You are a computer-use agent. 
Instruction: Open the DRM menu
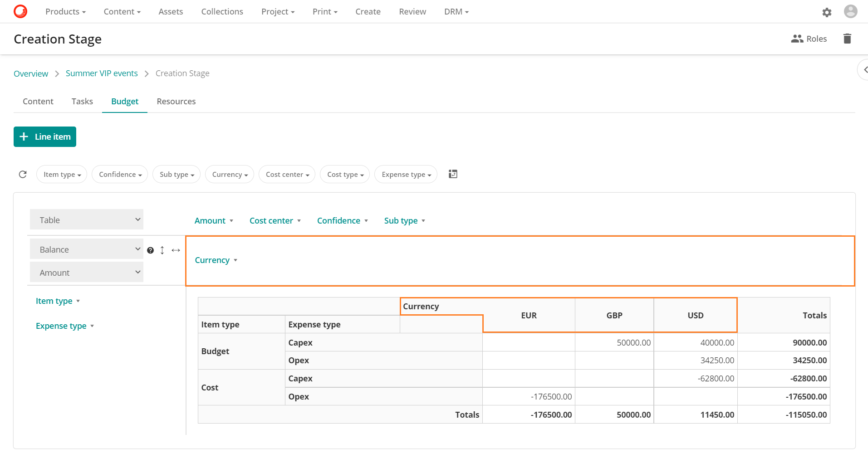[x=456, y=12]
